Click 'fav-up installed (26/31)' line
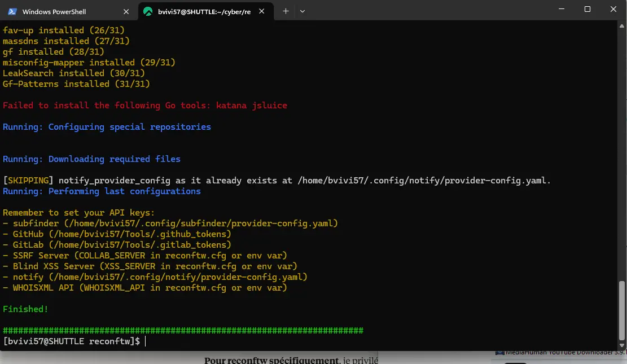Image resolution: width=627 pixels, height=364 pixels. click(64, 30)
